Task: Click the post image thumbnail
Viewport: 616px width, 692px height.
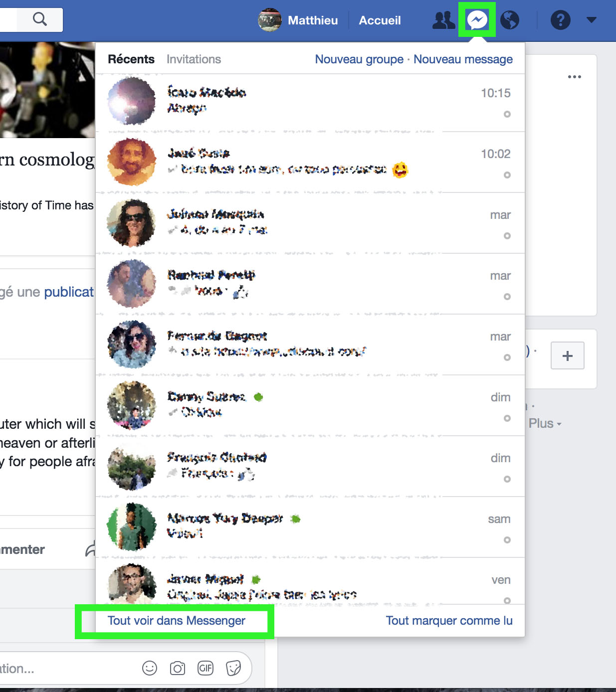Action: click(x=47, y=90)
